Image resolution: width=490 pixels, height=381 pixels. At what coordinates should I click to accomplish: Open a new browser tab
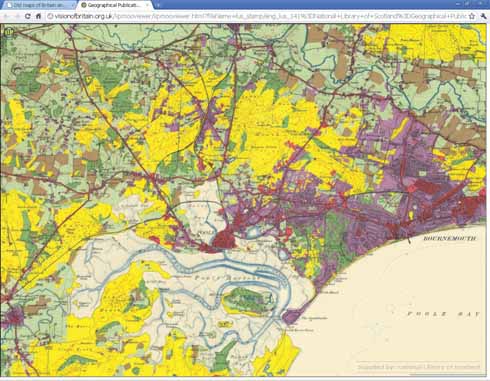coord(159,5)
